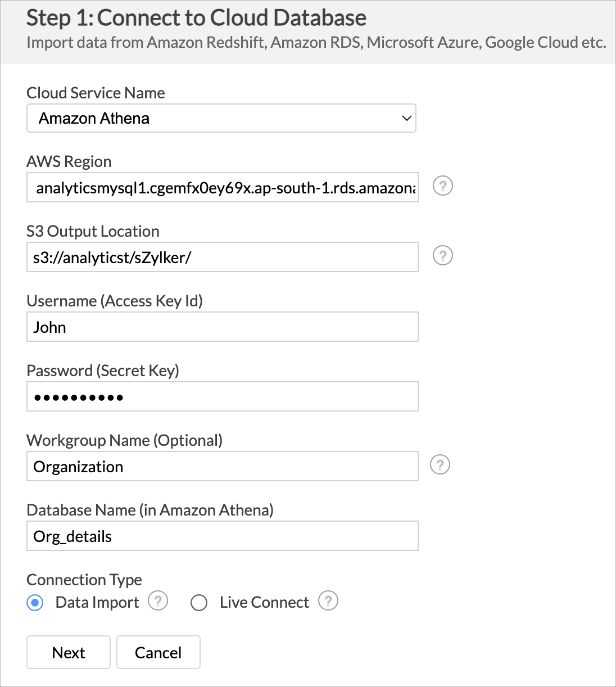Click help icon beside AWS Region field
The height and width of the screenshot is (687, 616).
pyautogui.click(x=443, y=186)
